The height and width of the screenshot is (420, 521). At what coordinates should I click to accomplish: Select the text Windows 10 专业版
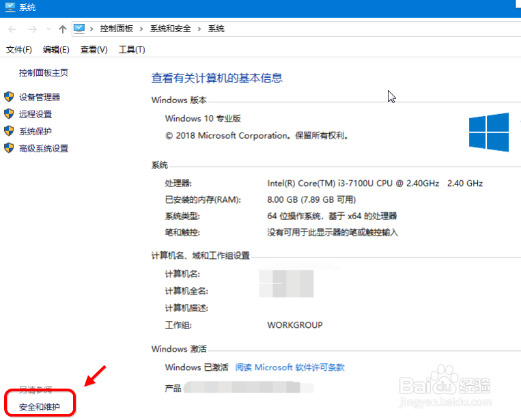[203, 118]
